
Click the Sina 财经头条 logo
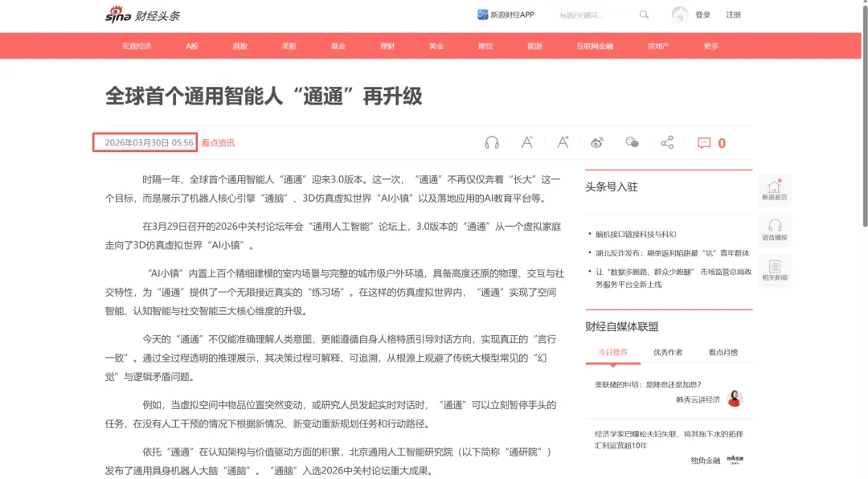coord(142,15)
